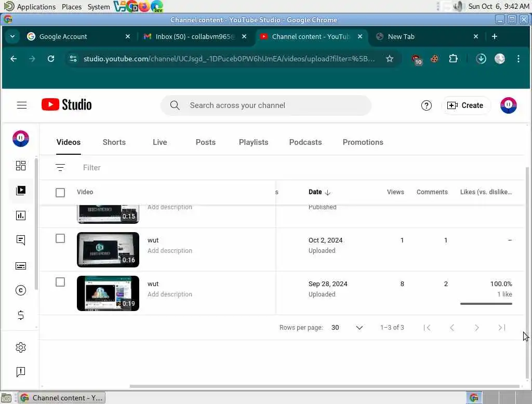Bookmark this page with the star

(x=390, y=59)
